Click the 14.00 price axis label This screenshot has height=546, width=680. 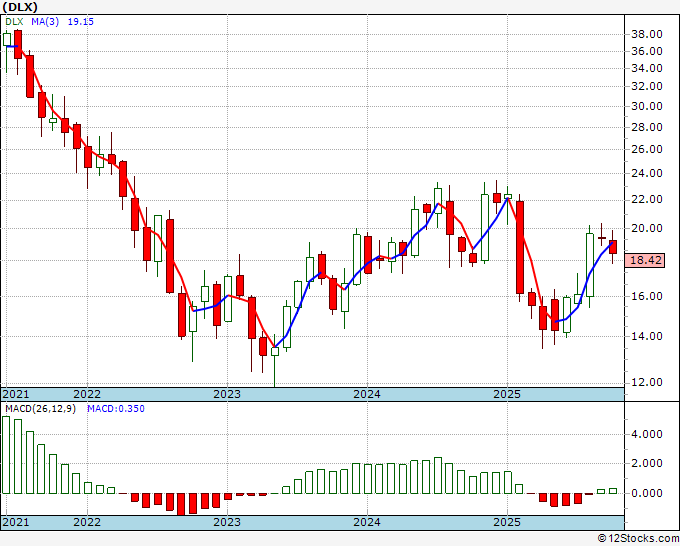(647, 337)
